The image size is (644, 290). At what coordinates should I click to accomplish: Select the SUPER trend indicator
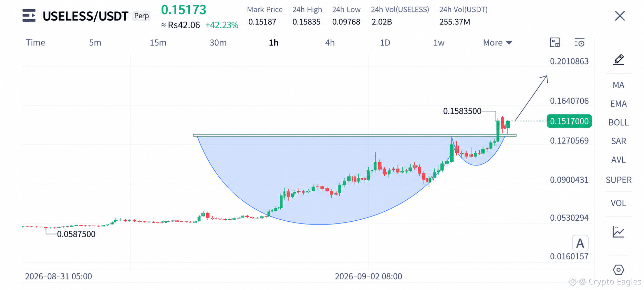click(619, 180)
